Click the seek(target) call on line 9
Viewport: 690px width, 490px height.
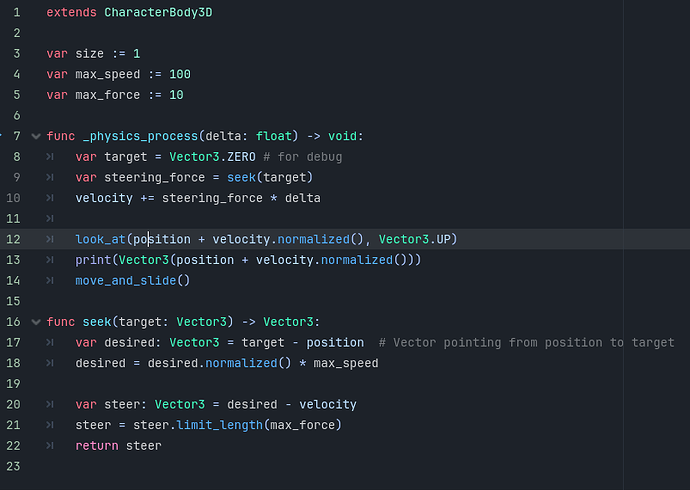point(270,177)
